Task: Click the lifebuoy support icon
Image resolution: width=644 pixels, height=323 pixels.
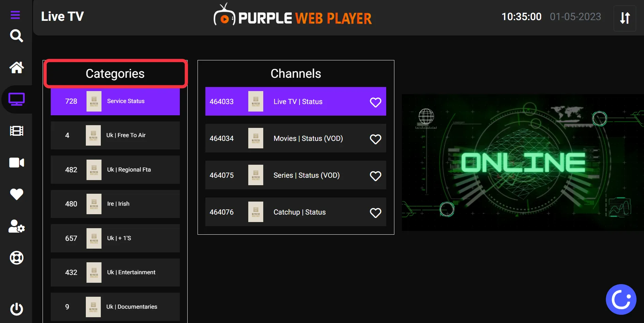Action: point(16,258)
